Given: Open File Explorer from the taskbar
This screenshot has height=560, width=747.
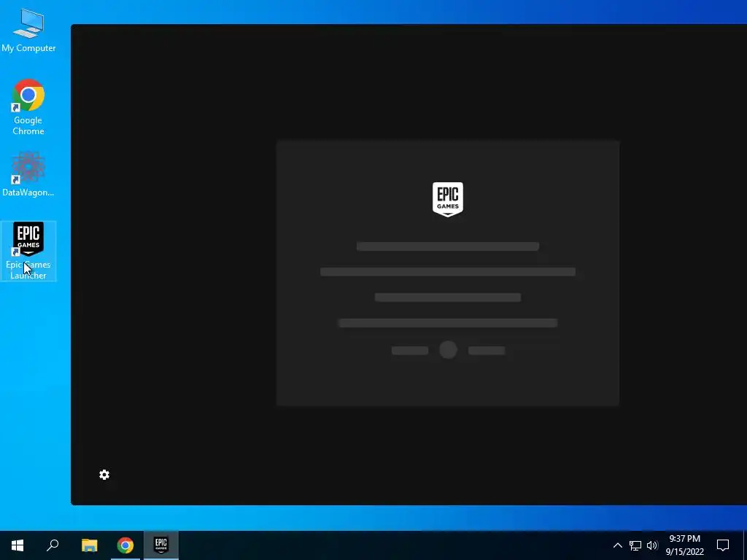Looking at the screenshot, I should [89, 545].
